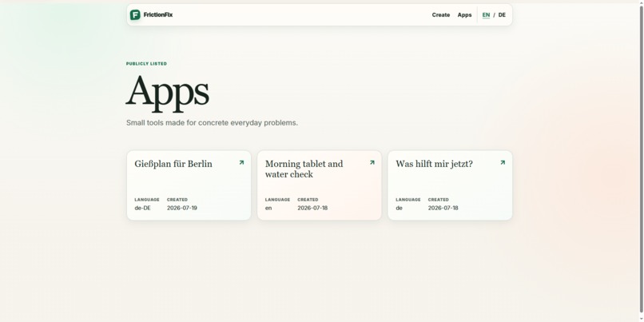Screen dimensions: 644x322
Task: Click the FrictionFix brand name text
Action: (x=158, y=15)
